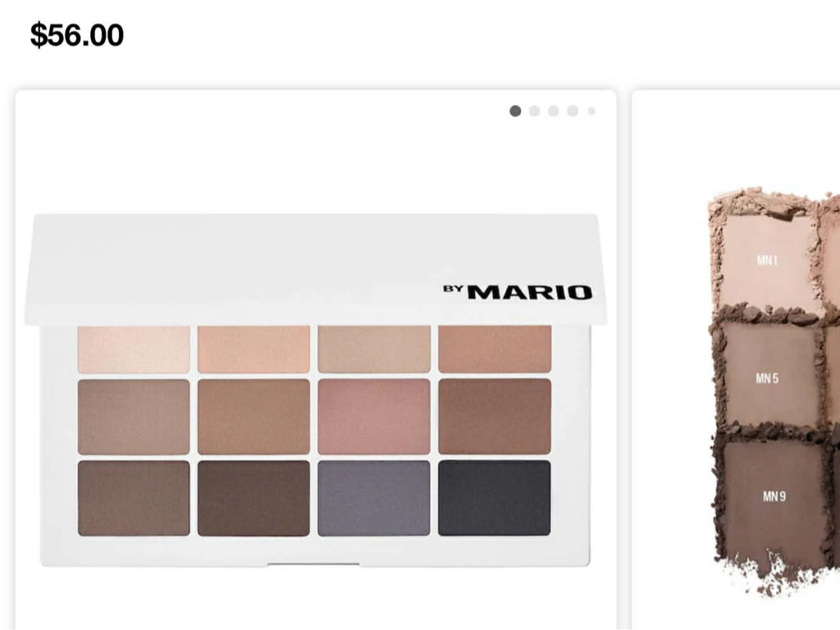Screen dimensions: 840x630
Task: Click the mauve pink eyeshadow pan
Action: point(374,417)
